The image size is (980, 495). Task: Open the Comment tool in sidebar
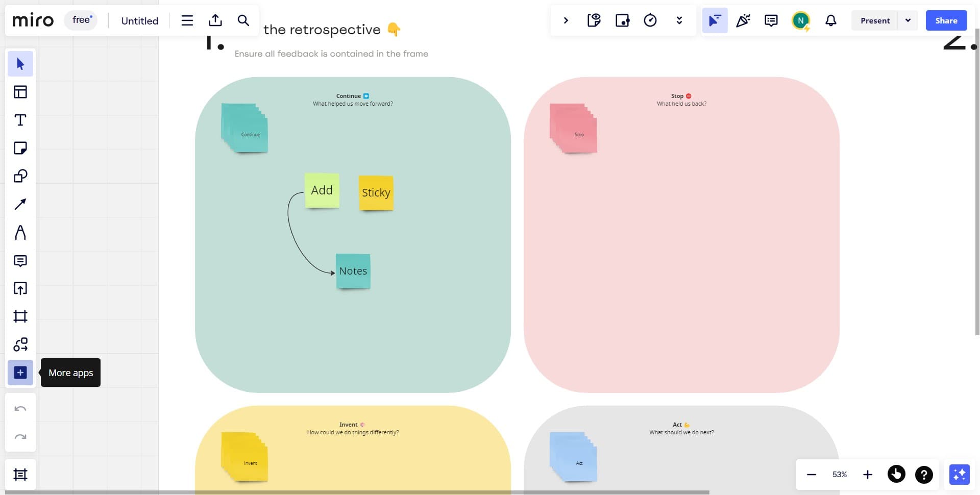20,261
